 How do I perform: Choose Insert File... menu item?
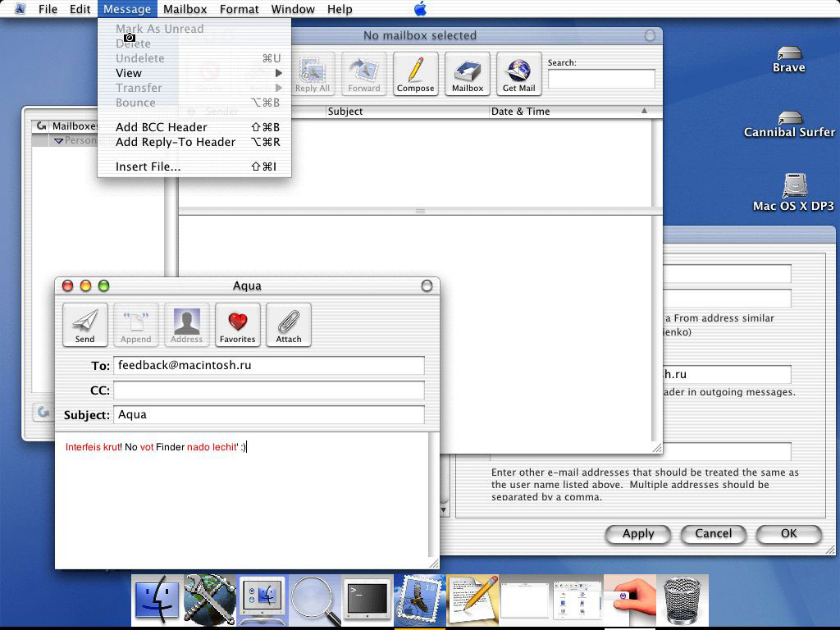(x=194, y=167)
